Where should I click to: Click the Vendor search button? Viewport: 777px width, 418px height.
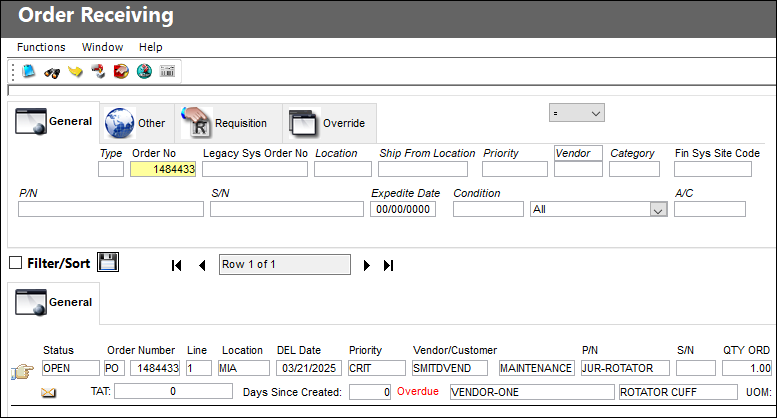coord(578,153)
